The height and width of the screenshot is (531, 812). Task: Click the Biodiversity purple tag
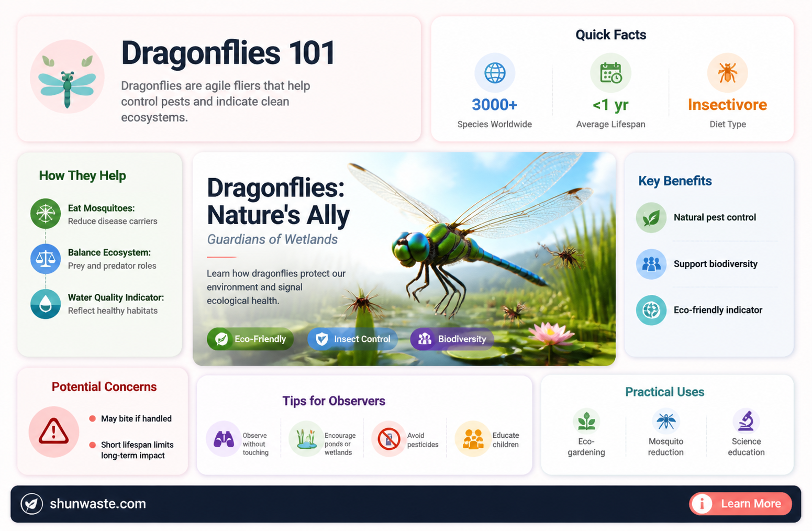(x=452, y=339)
